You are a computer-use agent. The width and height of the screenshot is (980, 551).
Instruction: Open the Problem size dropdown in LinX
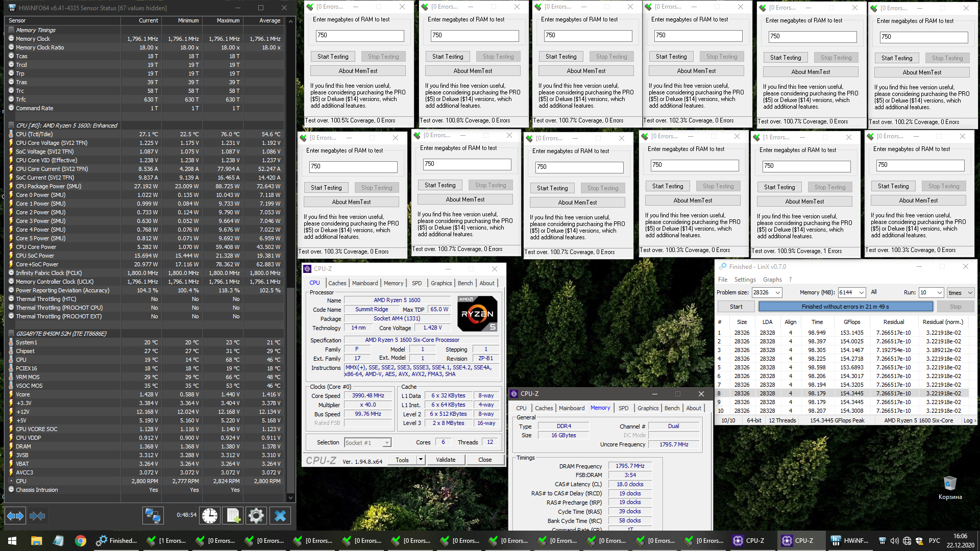pyautogui.click(x=777, y=292)
